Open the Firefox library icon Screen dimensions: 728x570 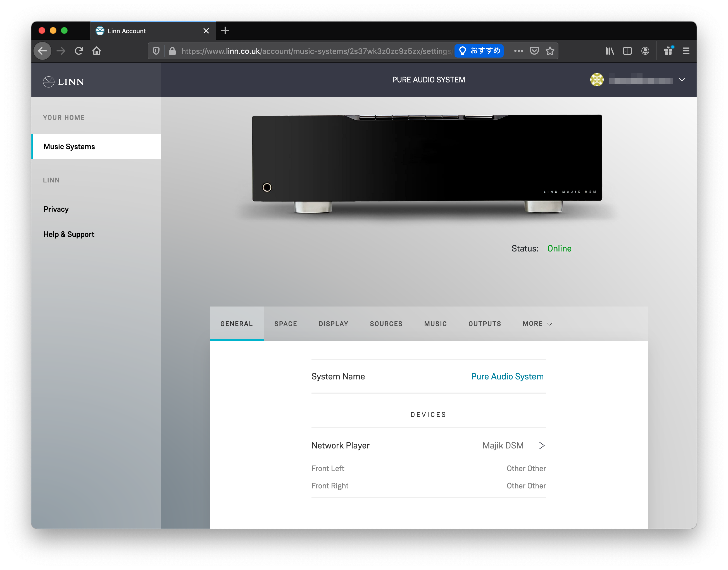[609, 51]
